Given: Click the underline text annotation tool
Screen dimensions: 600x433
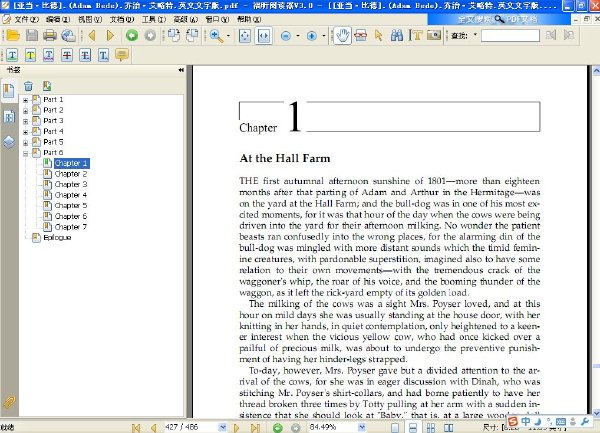Looking at the screenshot, I should [49, 55].
